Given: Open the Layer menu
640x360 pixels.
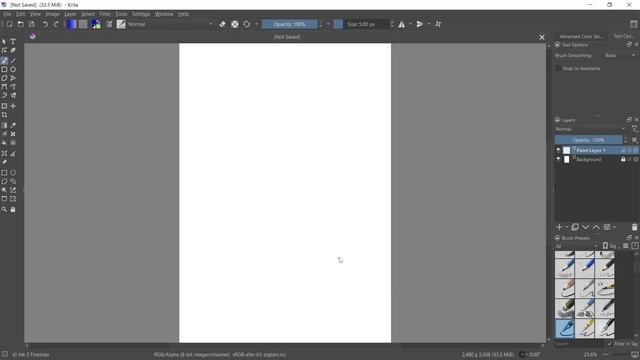Looking at the screenshot, I should point(70,14).
